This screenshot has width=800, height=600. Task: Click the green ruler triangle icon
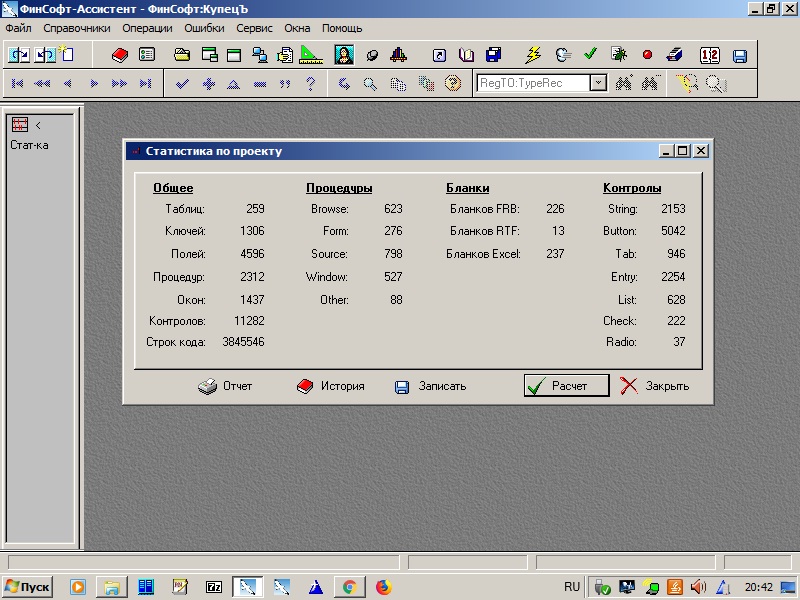310,55
